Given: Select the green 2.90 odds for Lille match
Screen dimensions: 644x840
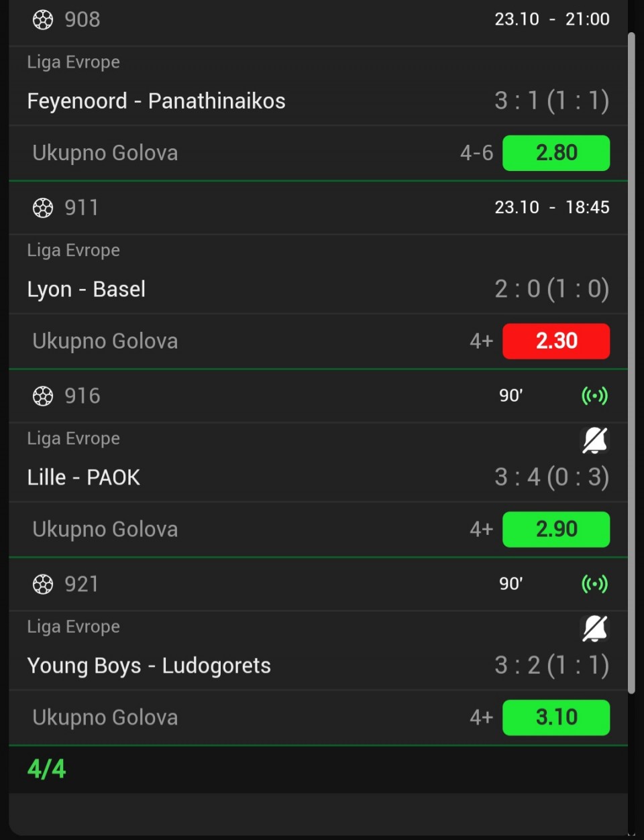Looking at the screenshot, I should [556, 530].
